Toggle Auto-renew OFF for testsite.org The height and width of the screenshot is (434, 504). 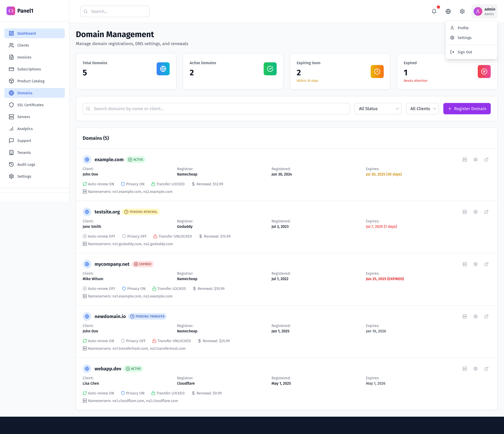(99, 236)
